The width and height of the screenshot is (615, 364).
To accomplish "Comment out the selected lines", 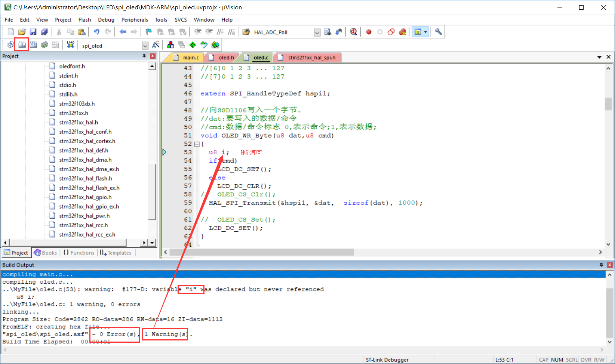I will [220, 32].
